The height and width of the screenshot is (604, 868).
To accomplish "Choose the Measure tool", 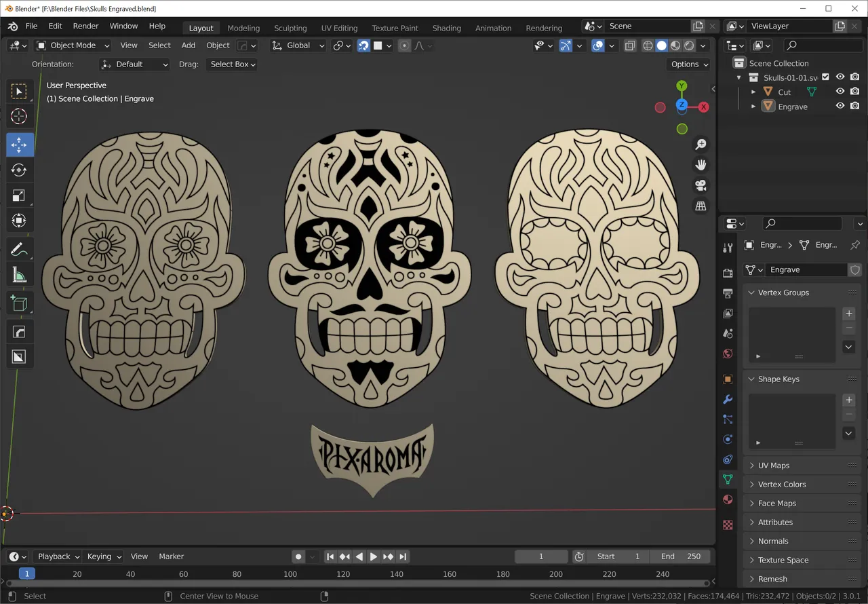I will pos(19,275).
